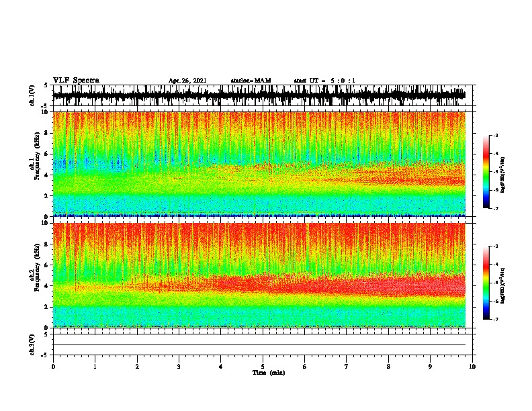Click the "4" tick on the time axis
Viewport: 532px width, 411px height.
click(220, 367)
